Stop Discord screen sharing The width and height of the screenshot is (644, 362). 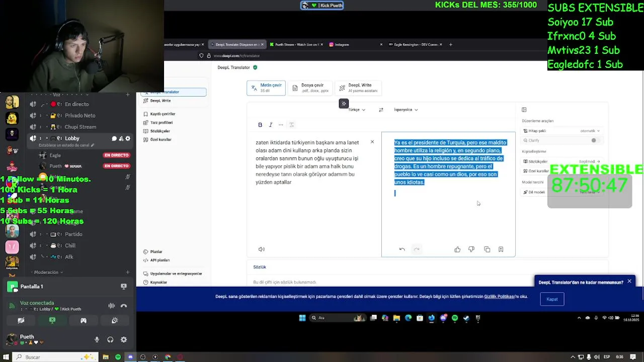(x=52, y=320)
